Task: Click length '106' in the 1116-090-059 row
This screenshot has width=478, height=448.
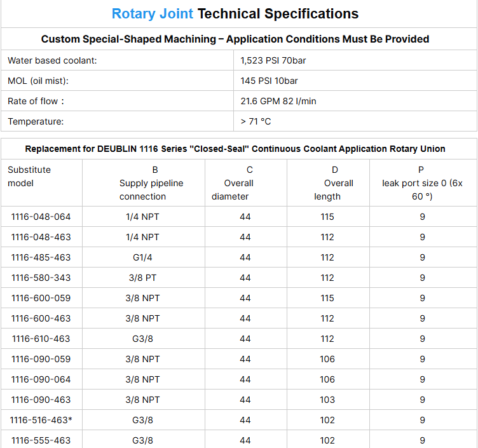Action: (327, 359)
